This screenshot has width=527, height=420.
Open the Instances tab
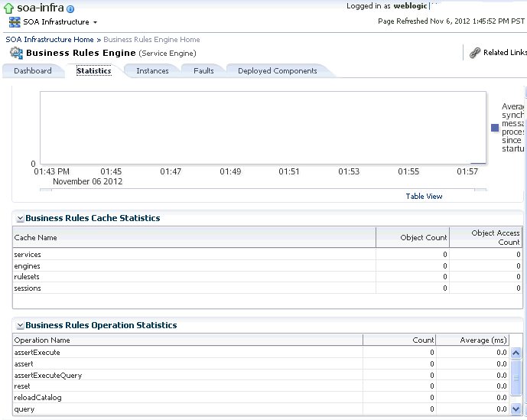(152, 71)
